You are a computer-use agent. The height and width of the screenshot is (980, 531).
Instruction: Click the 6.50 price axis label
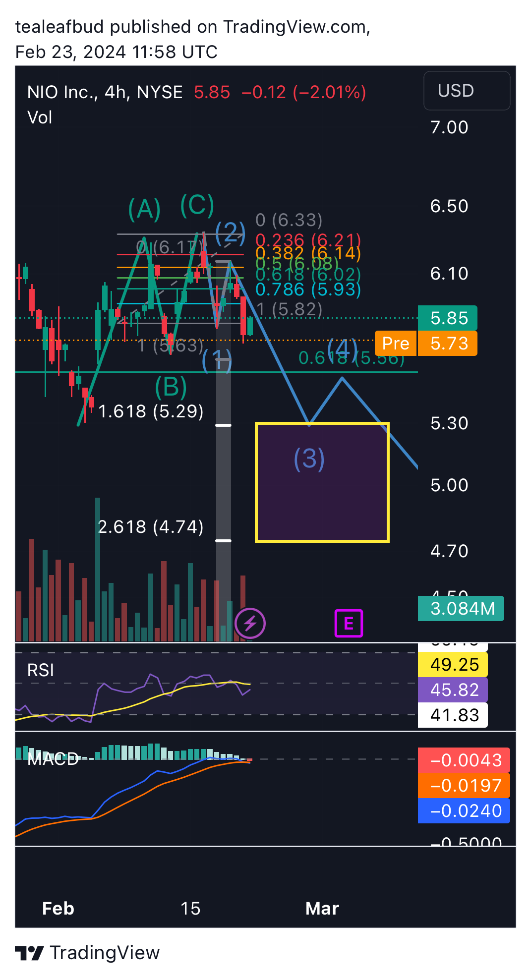(449, 206)
